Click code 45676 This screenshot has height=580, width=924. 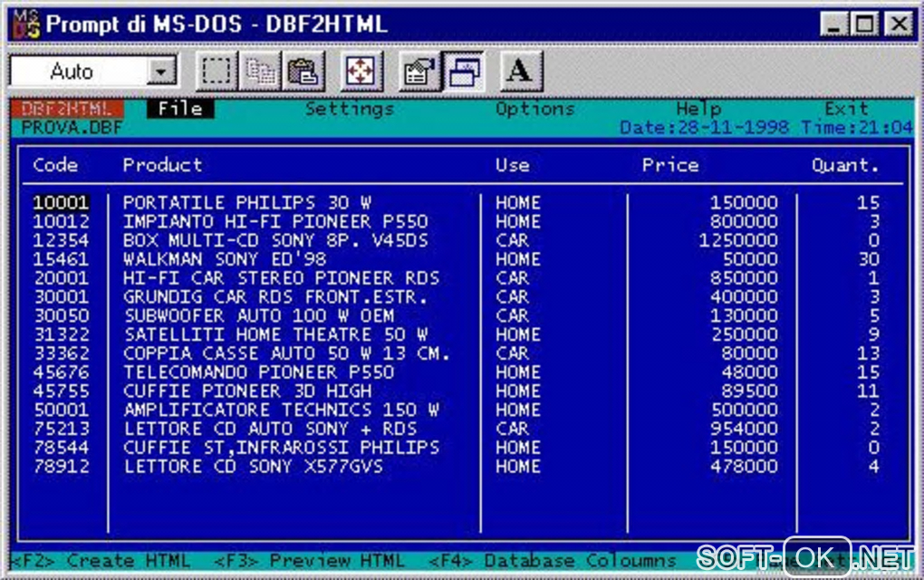[61, 372]
